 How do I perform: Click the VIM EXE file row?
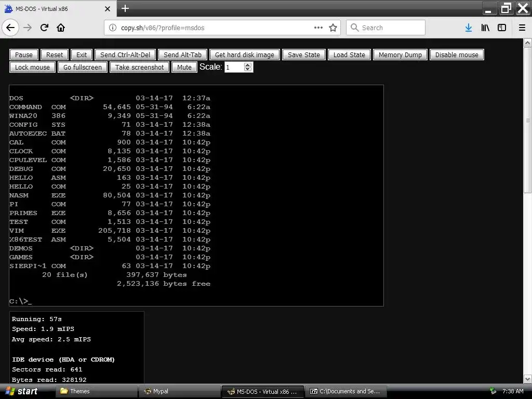pyautogui.click(x=110, y=230)
